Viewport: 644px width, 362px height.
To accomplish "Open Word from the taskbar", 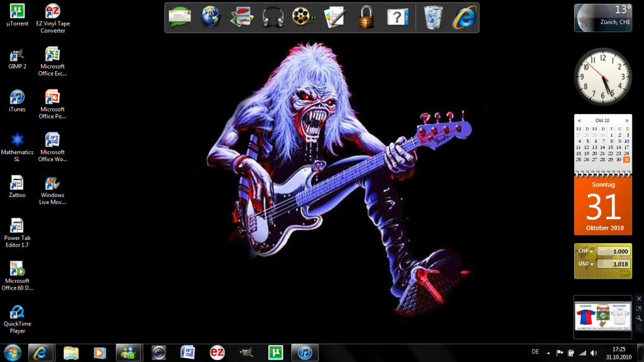I will click(188, 353).
